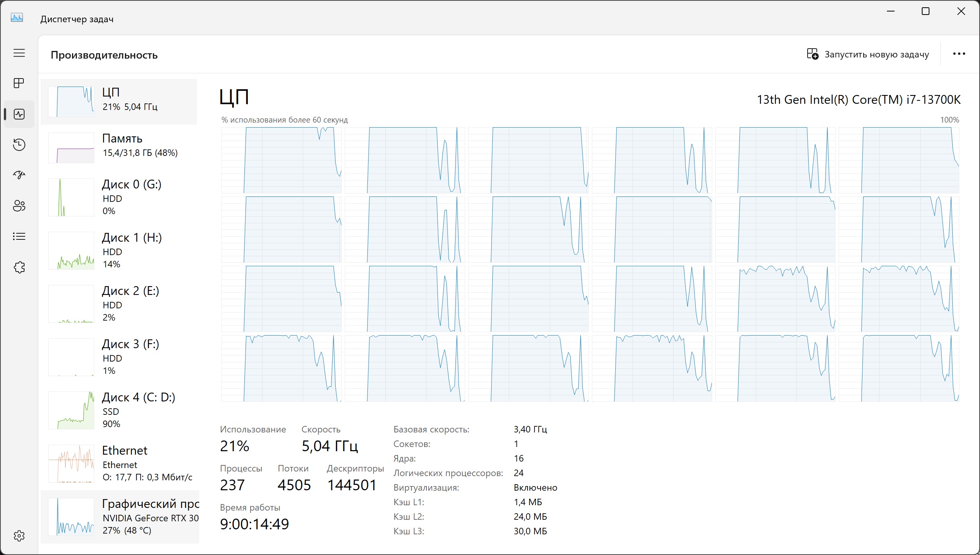The height and width of the screenshot is (555, 980).
Task: Click the first logical processor graph
Action: (x=281, y=160)
